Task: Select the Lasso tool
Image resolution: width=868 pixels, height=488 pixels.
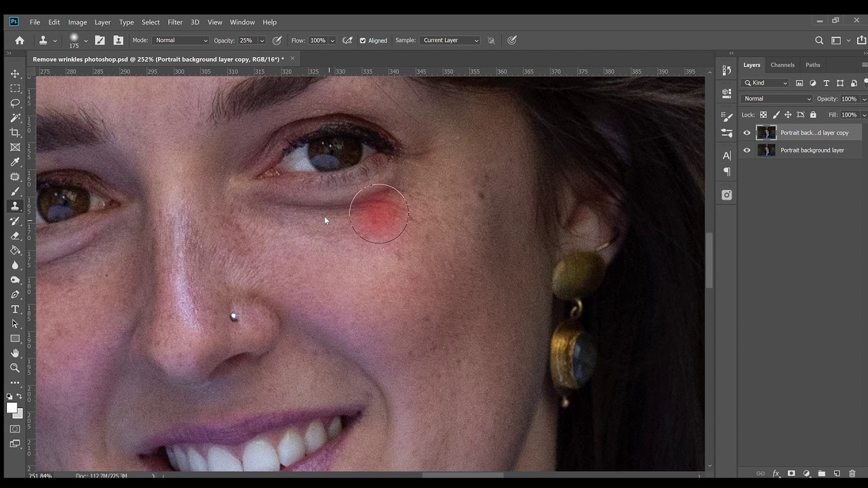Action: (15, 103)
